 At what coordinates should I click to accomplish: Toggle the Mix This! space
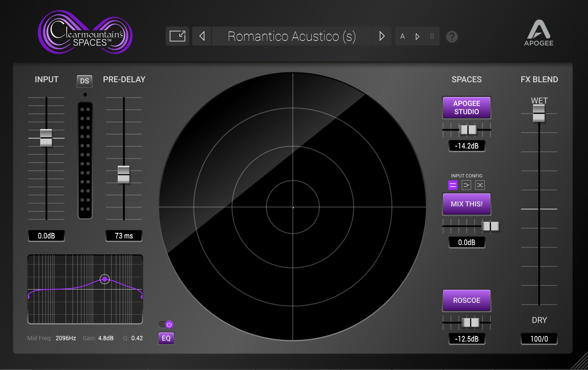coord(466,204)
